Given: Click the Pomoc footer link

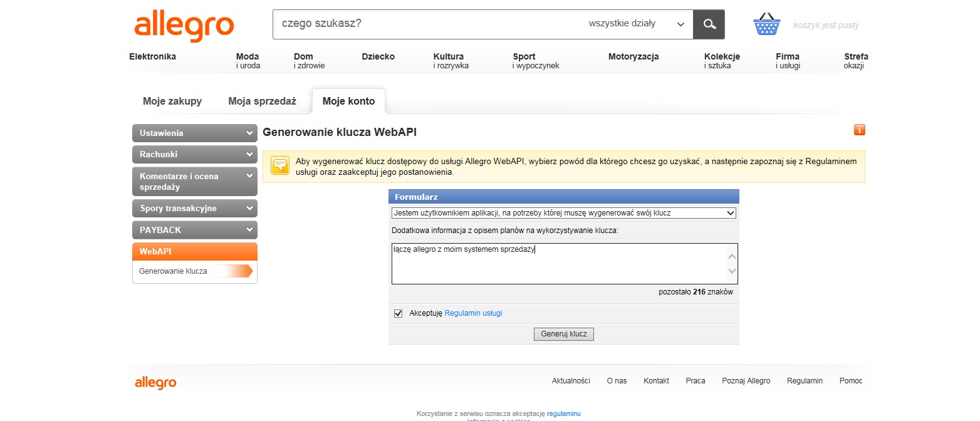Looking at the screenshot, I should point(851,381).
